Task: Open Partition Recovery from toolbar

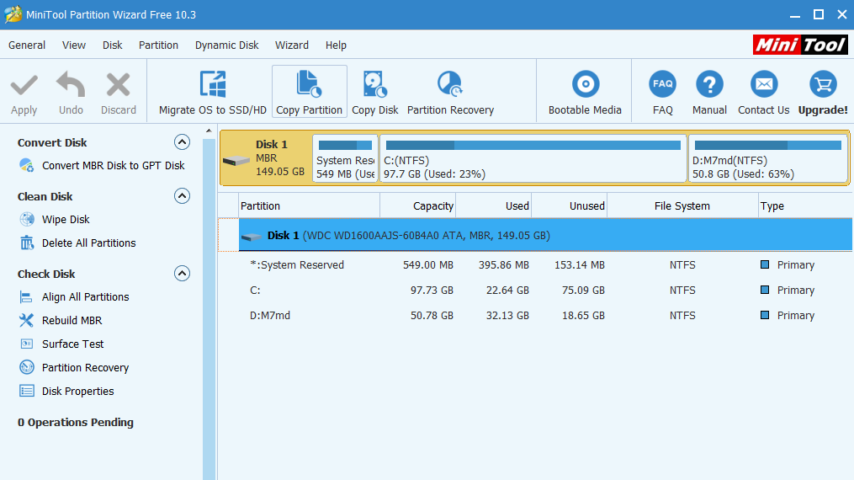Action: [450, 93]
